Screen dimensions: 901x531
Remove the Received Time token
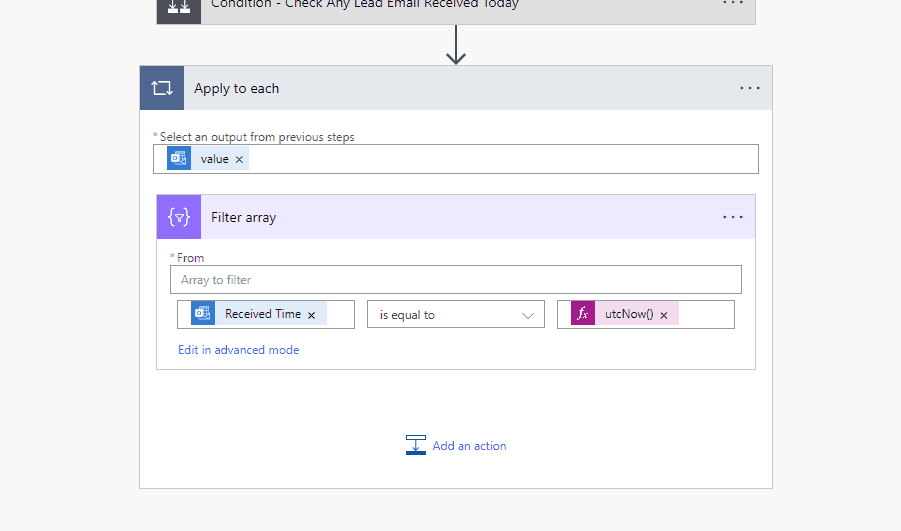tap(311, 315)
